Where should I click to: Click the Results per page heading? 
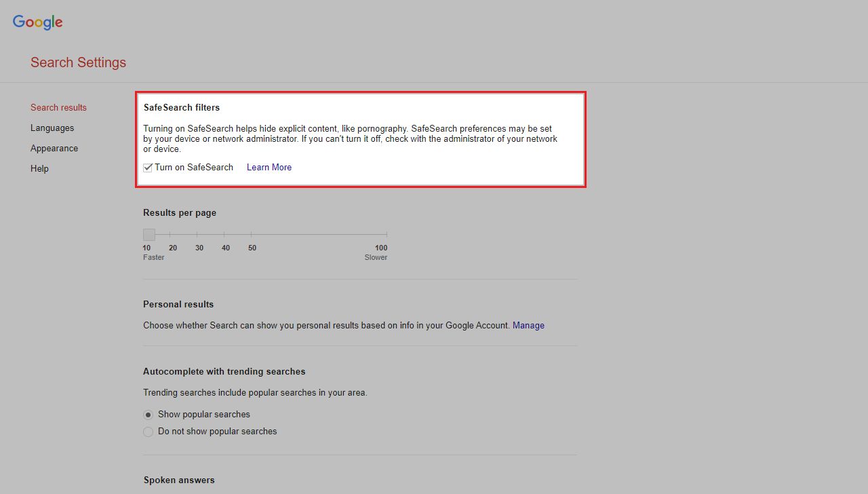(180, 212)
